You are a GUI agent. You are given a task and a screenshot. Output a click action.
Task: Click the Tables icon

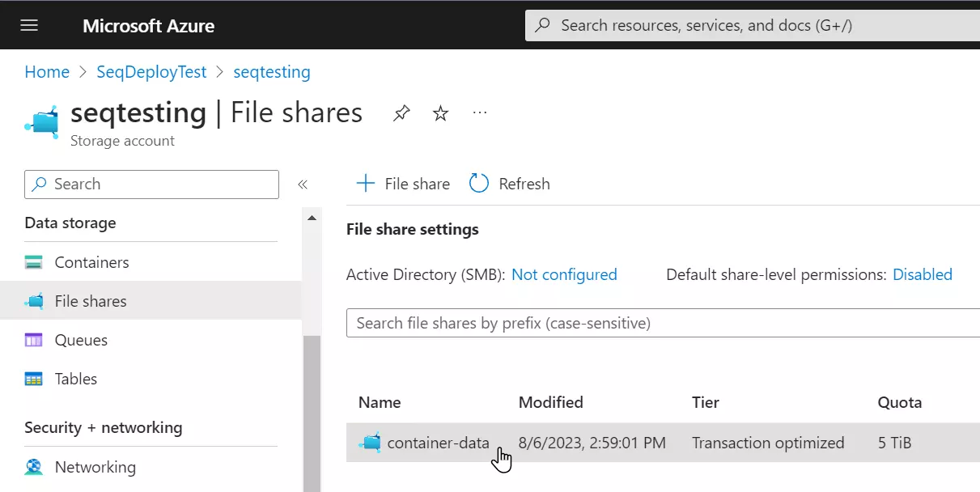coord(34,379)
